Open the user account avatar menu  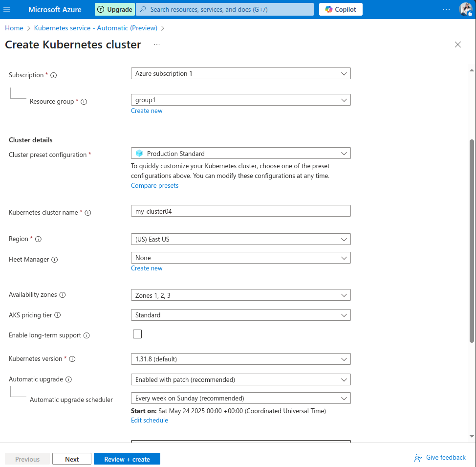coord(465,9)
